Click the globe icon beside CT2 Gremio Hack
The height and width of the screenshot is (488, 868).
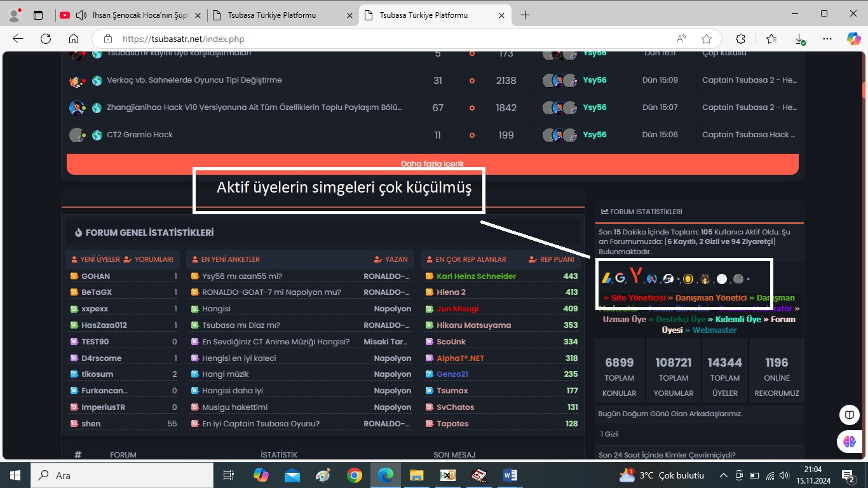click(97, 135)
